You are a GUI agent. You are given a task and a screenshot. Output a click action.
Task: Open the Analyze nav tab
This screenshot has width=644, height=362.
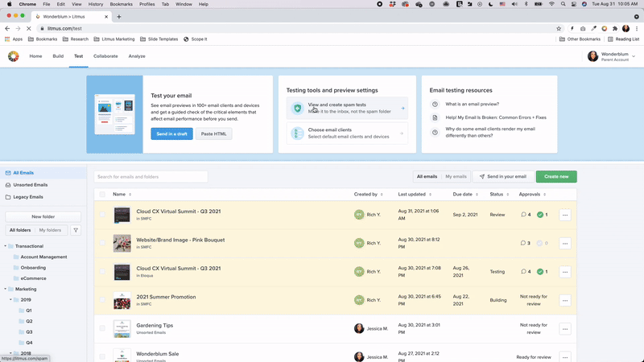tap(137, 56)
